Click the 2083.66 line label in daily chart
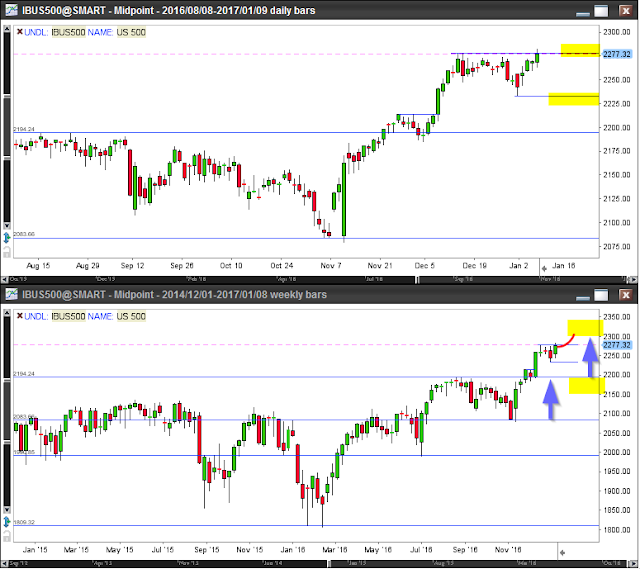The width and height of the screenshot is (640, 569). pyautogui.click(x=24, y=234)
